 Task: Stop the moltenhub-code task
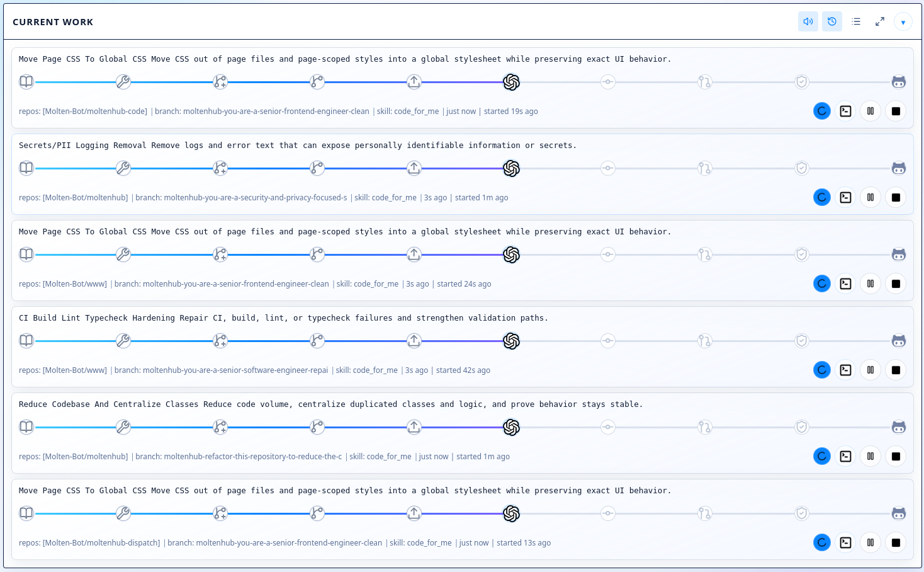coord(896,111)
